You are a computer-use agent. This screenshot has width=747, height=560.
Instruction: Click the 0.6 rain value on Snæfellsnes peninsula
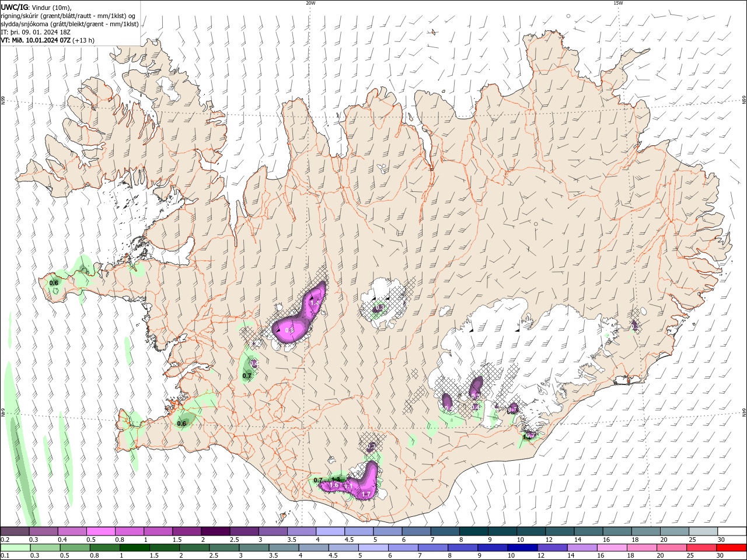(x=54, y=283)
